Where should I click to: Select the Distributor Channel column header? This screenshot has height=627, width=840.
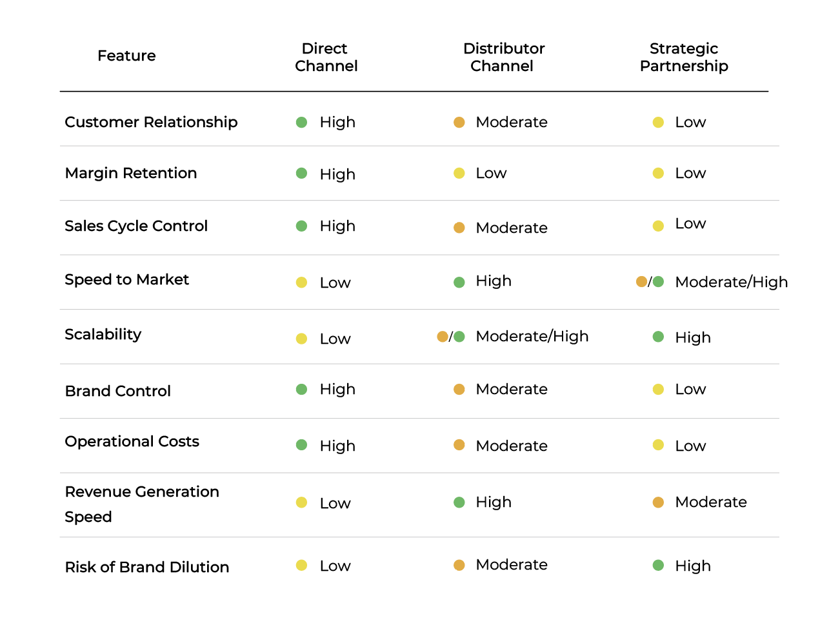coord(503,57)
